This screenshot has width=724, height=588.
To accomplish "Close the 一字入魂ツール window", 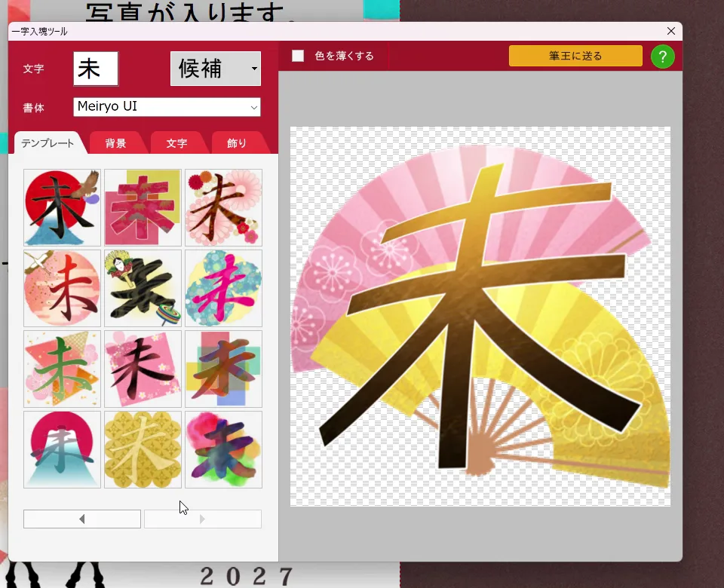I will (671, 31).
